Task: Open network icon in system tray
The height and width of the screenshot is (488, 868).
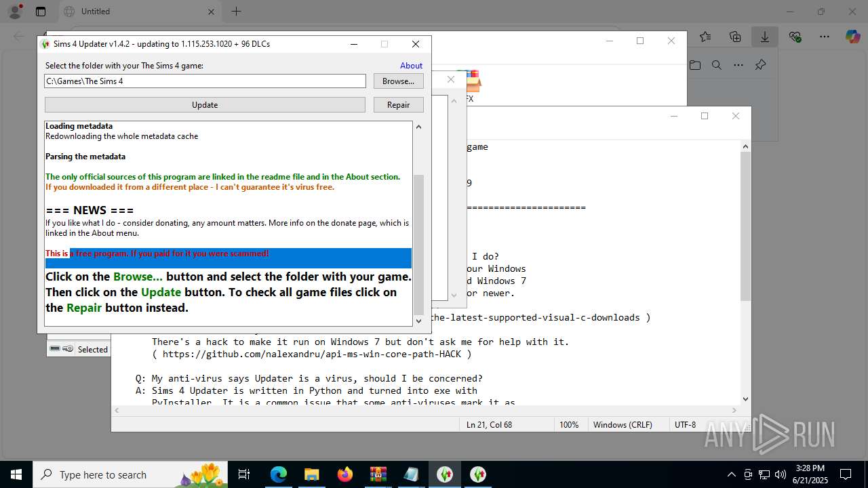Action: [764, 474]
